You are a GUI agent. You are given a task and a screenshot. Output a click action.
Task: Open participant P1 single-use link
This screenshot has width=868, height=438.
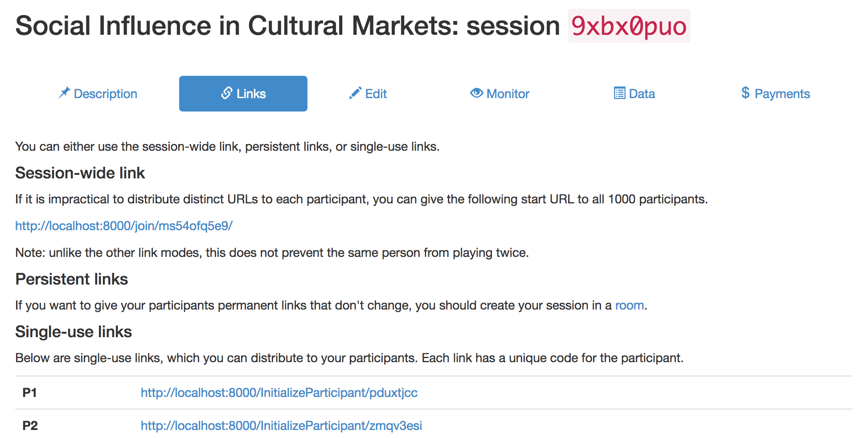coord(279,393)
